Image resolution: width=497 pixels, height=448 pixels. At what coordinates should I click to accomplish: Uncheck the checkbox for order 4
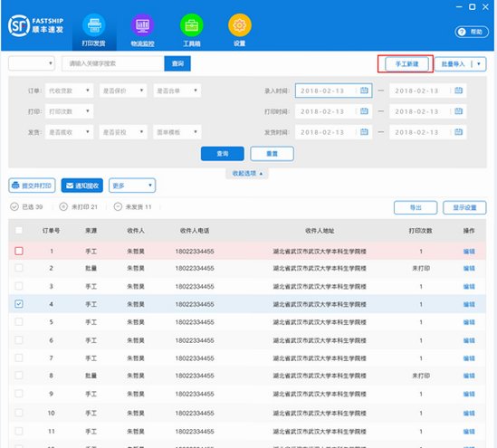(19, 304)
